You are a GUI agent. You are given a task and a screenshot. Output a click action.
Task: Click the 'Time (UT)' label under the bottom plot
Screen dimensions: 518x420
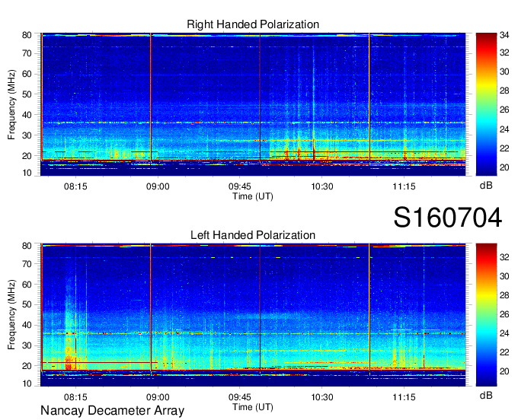[253, 407]
